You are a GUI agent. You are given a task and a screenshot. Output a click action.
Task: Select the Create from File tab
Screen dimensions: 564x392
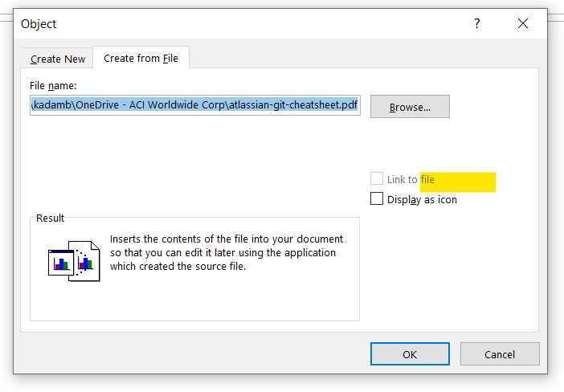click(x=141, y=58)
